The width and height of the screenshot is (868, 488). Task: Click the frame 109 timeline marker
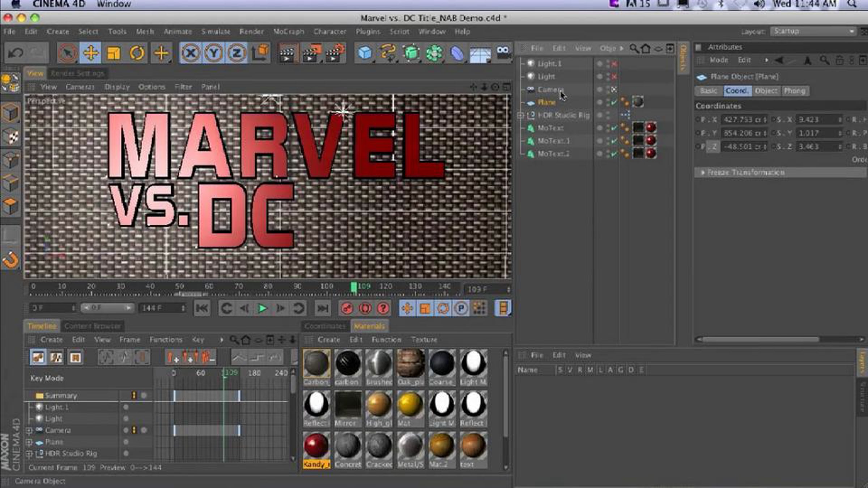(x=354, y=287)
